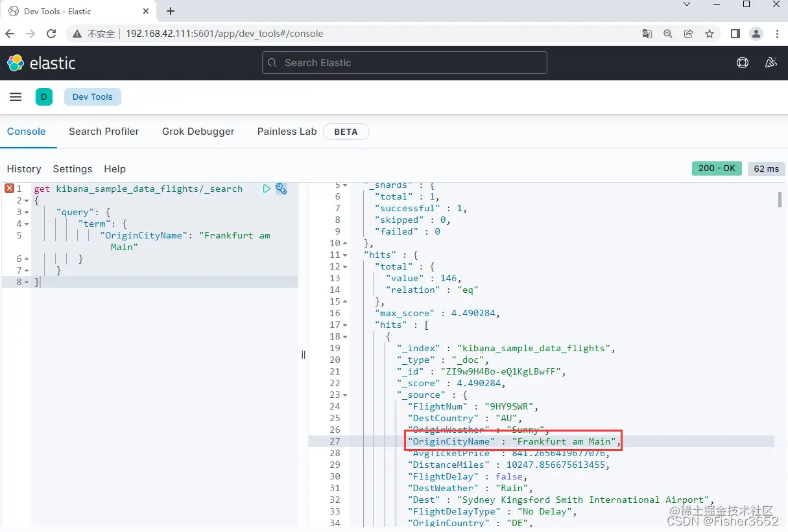Click the Elastic logo
The height and width of the screenshot is (532, 788).
(42, 63)
